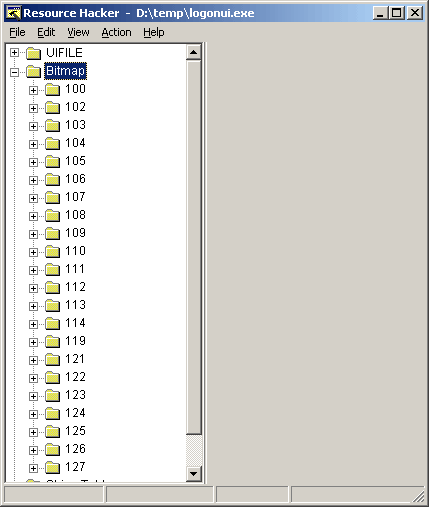
Task: Open the File menu
Action: click(17, 32)
